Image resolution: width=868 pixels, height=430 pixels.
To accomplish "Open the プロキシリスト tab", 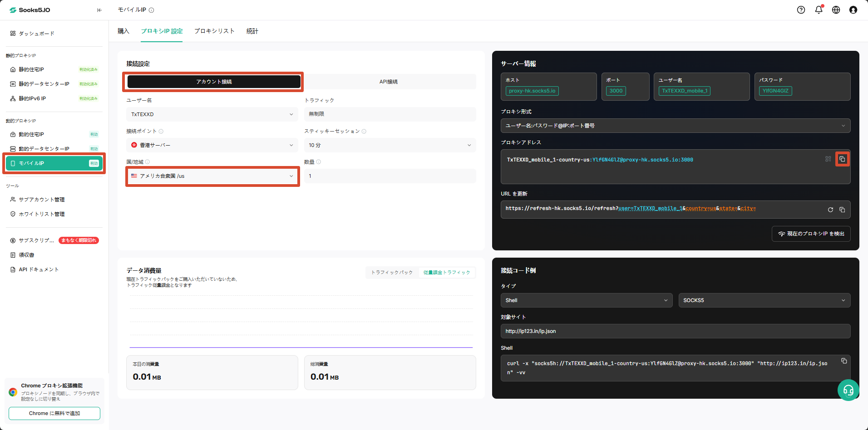I will (214, 31).
